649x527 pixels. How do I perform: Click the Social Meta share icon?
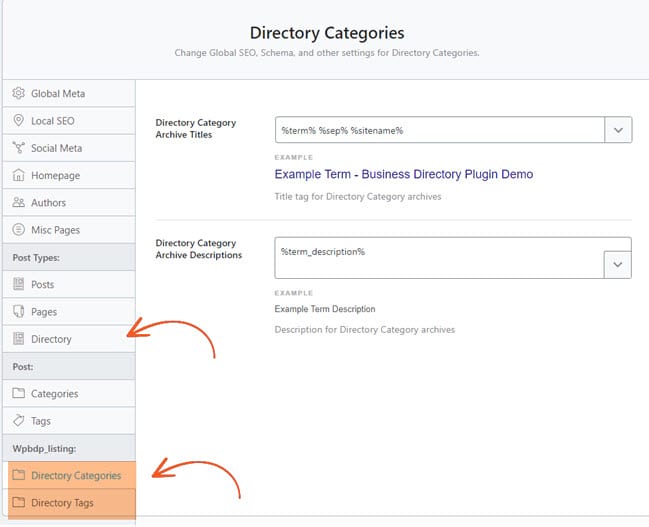pyautogui.click(x=18, y=148)
